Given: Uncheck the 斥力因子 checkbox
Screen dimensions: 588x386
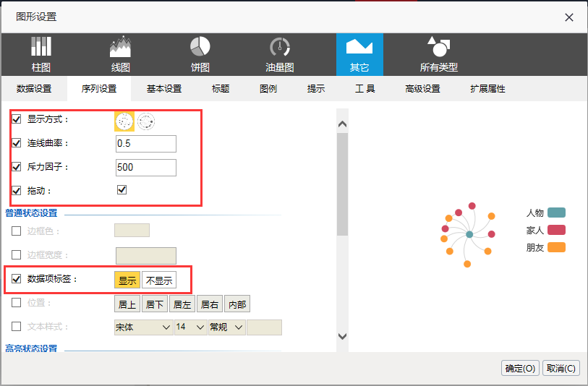Looking at the screenshot, I should tap(17, 167).
